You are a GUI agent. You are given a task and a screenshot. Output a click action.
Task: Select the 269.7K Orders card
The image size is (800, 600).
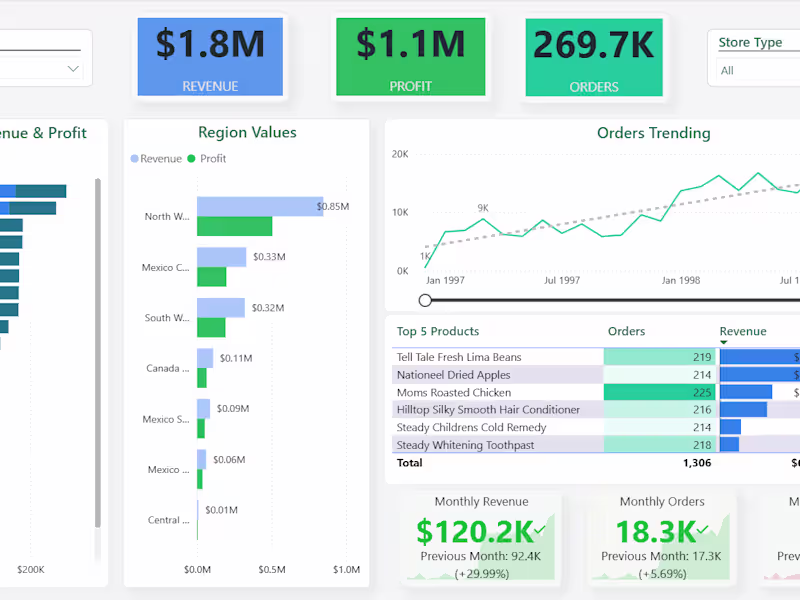594,57
